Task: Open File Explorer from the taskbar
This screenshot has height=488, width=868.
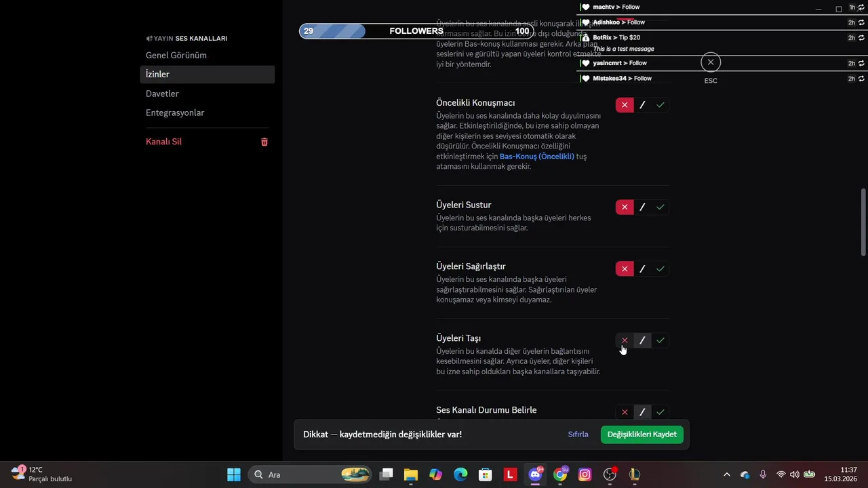Action: coord(410,474)
